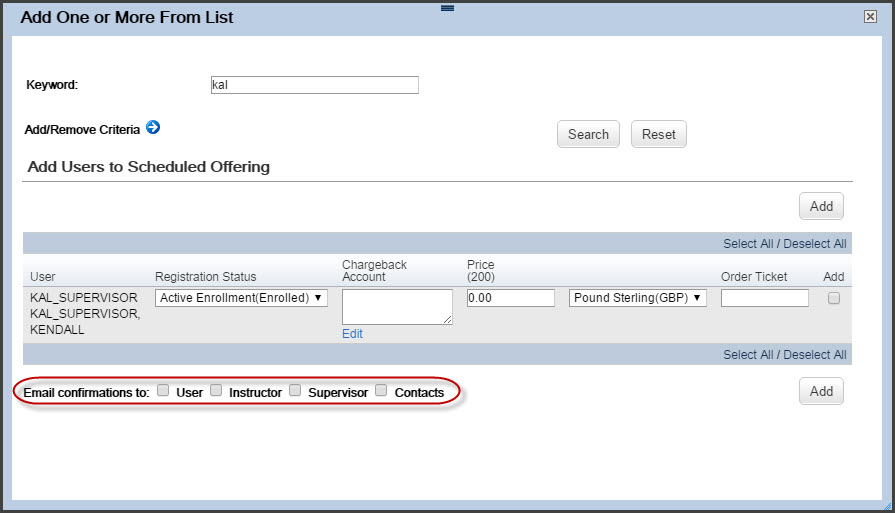Click the Registration Status column header
Image resolution: width=895 pixels, height=513 pixels.
pyautogui.click(x=205, y=277)
